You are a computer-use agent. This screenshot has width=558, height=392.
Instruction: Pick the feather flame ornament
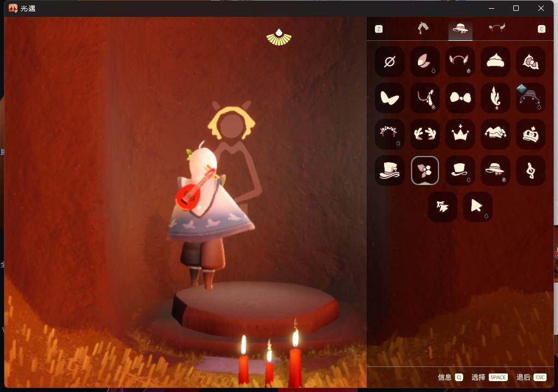point(495,98)
